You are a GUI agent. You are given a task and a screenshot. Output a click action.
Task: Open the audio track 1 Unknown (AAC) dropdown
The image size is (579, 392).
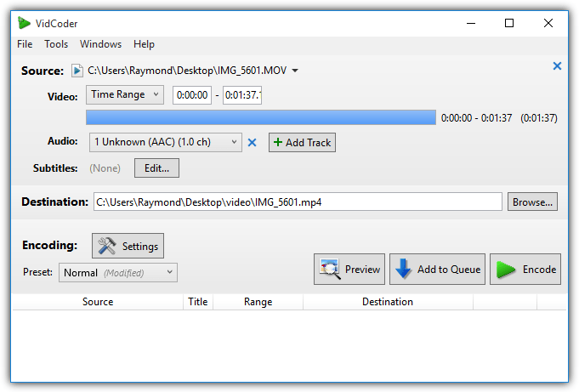(x=166, y=142)
